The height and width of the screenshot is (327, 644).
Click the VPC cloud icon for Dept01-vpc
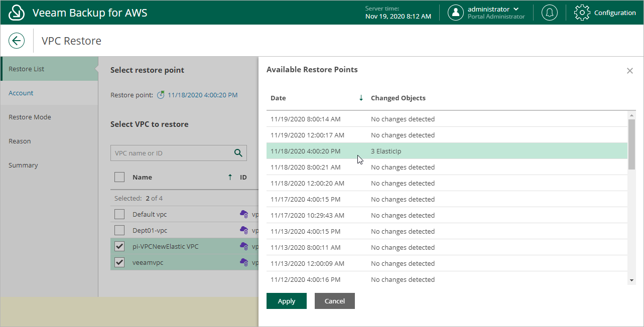244,230
